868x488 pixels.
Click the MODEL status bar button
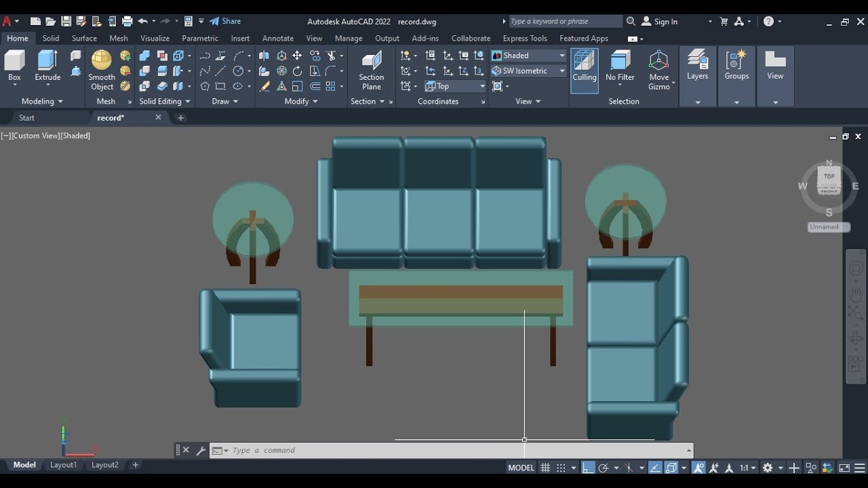point(521,468)
